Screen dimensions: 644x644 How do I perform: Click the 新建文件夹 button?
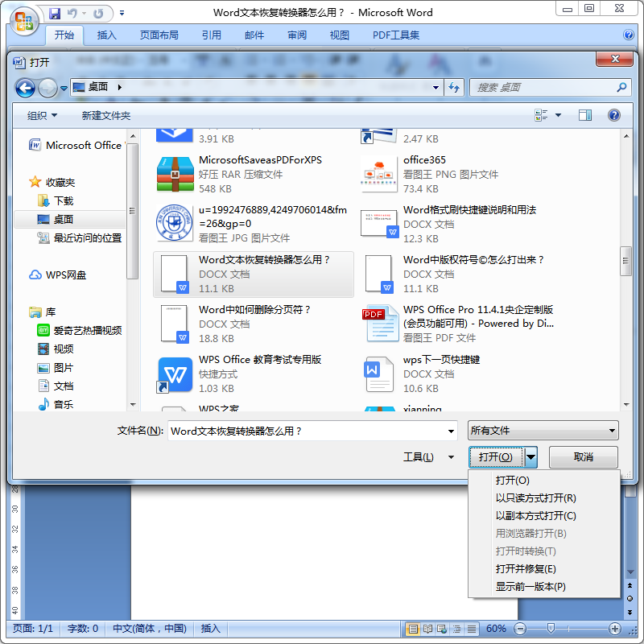106,115
